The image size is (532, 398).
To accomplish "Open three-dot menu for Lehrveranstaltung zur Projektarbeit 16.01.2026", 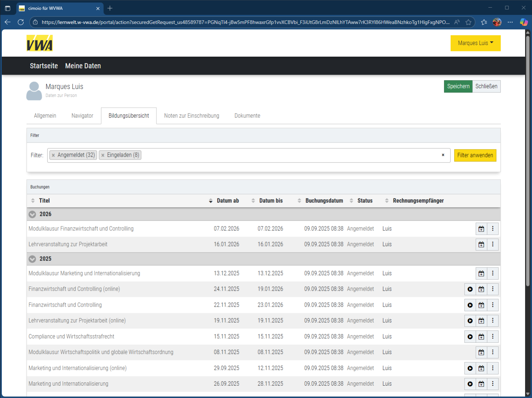I will point(492,245).
